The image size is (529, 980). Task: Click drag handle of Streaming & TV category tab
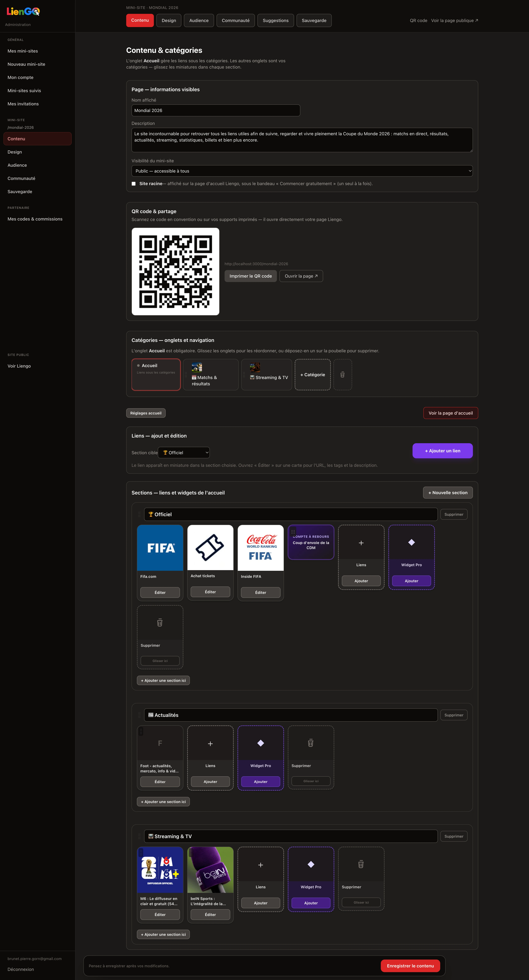tap(244, 375)
